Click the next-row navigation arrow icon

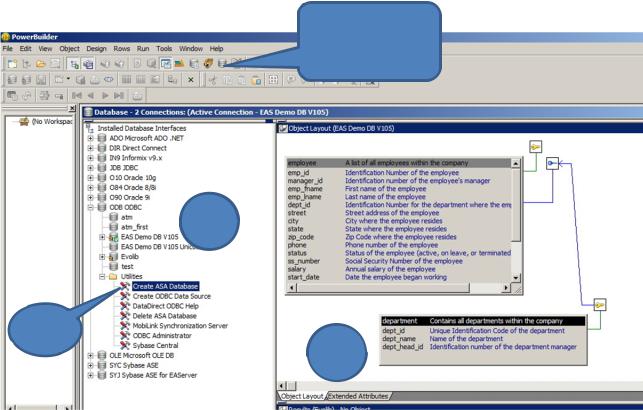tap(105, 96)
